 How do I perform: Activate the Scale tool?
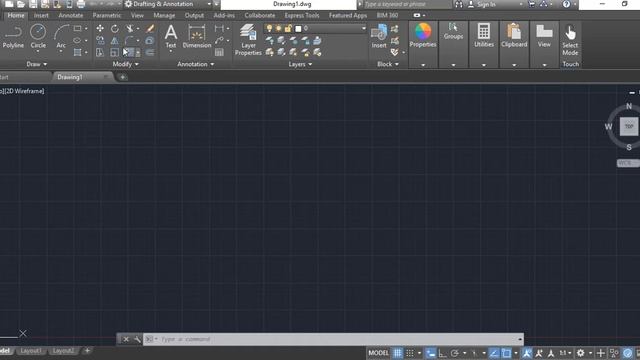115,52
